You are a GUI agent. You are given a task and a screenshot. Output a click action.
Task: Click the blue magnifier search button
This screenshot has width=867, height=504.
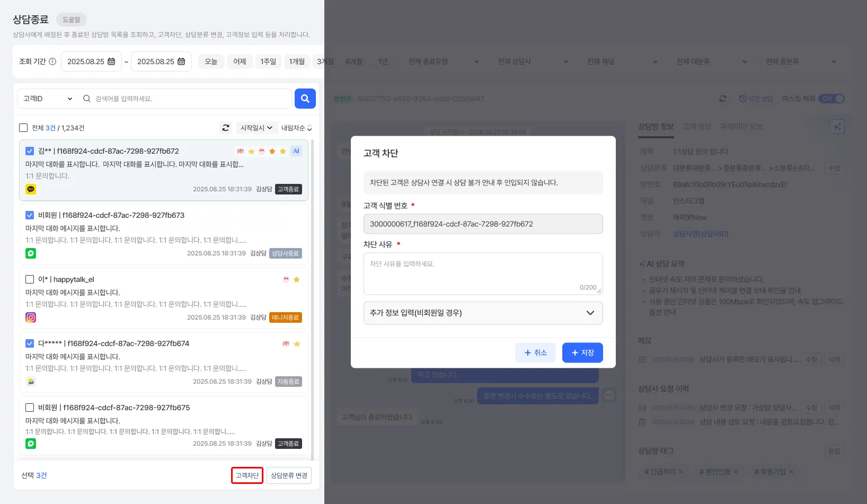(305, 99)
